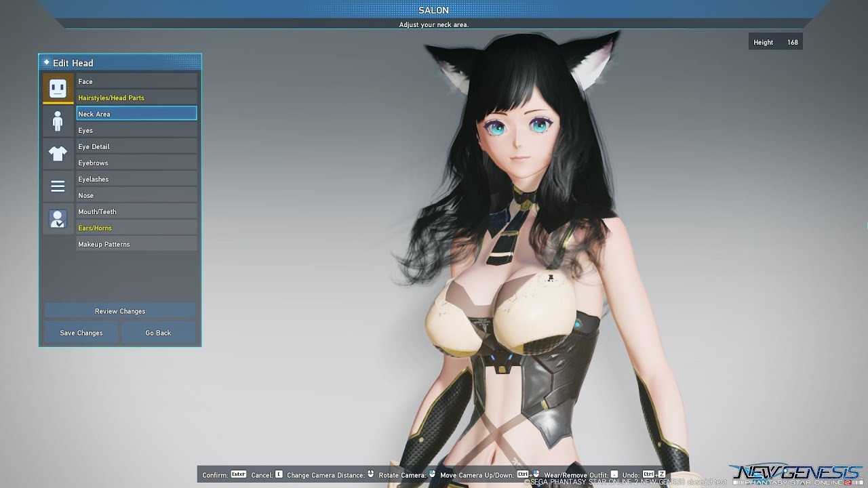
Task: Open the Outfit t-shirt icon category
Action: tap(58, 154)
